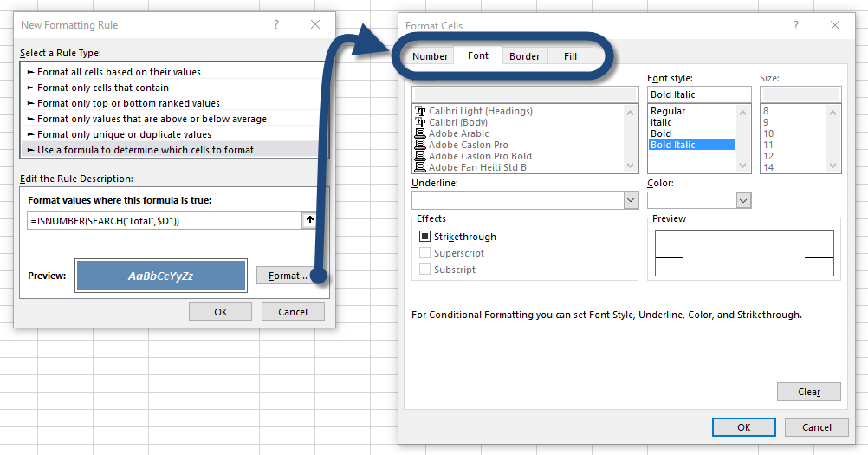This screenshot has height=455, width=868.
Task: Pick Adobe Caslon Pro font entry
Action: point(468,145)
